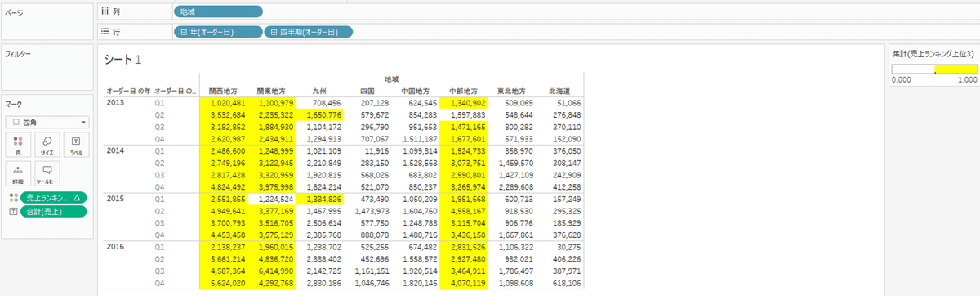Select the cell with value 1,597,883

click(x=463, y=116)
